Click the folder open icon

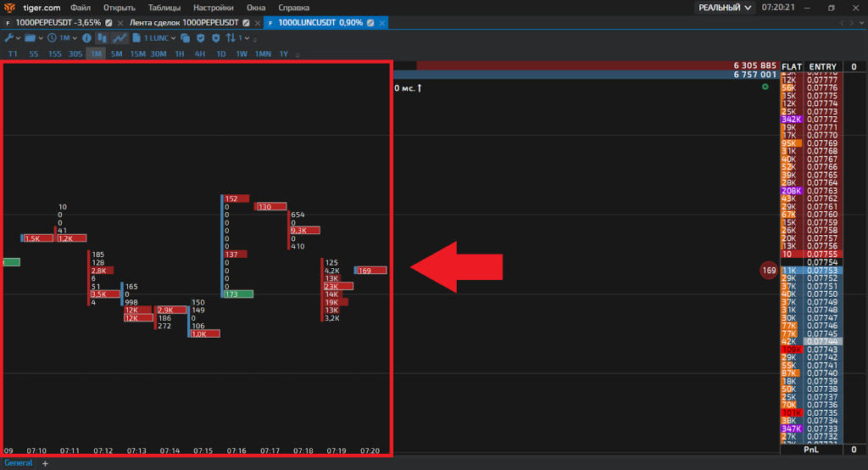click(31, 38)
